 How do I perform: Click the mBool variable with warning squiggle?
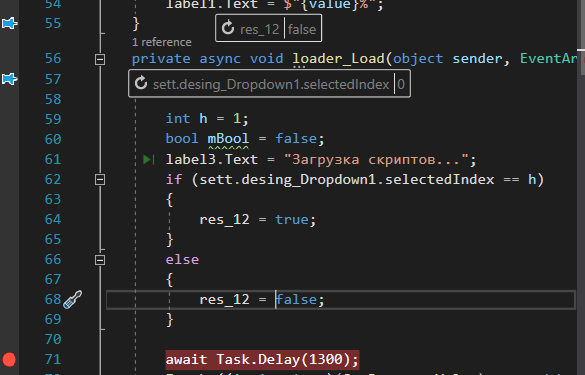coord(228,139)
